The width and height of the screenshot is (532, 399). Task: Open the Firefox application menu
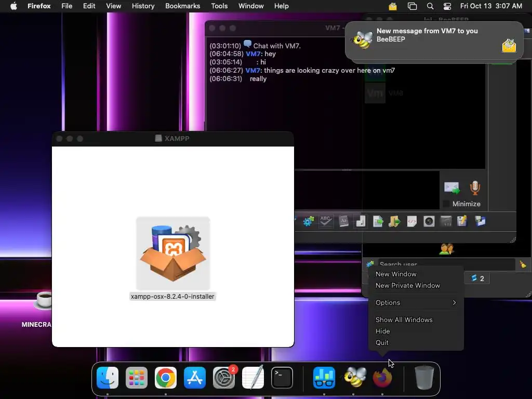click(39, 6)
